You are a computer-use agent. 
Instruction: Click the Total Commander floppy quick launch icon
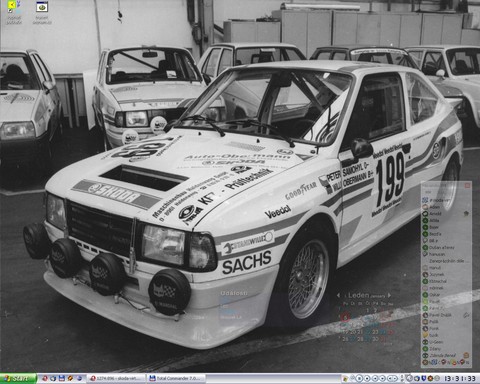pos(62,378)
